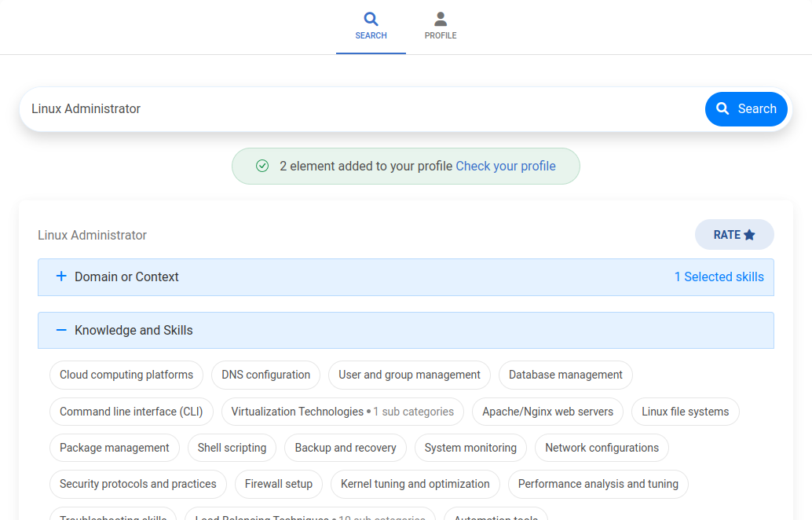The image size is (812, 520).
Task: Choose the System monitoring chip
Action: (470, 448)
